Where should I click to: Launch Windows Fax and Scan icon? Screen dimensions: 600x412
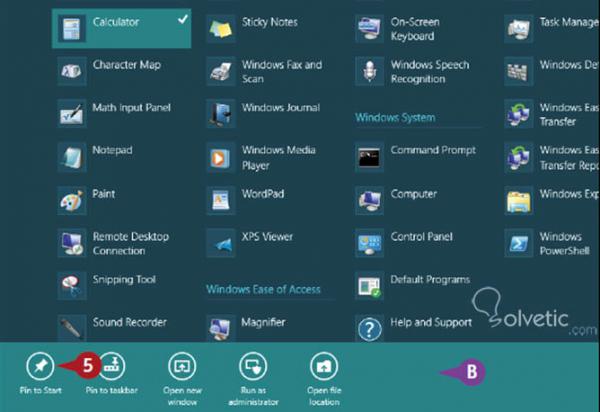tap(221, 71)
